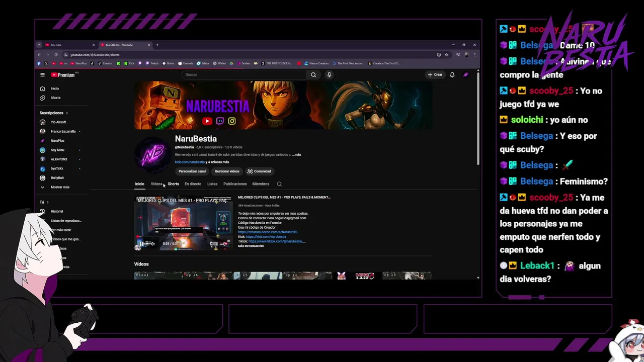The height and width of the screenshot is (362, 644).
Task: Click the YouTube icon on the banner
Action: pyautogui.click(x=207, y=121)
